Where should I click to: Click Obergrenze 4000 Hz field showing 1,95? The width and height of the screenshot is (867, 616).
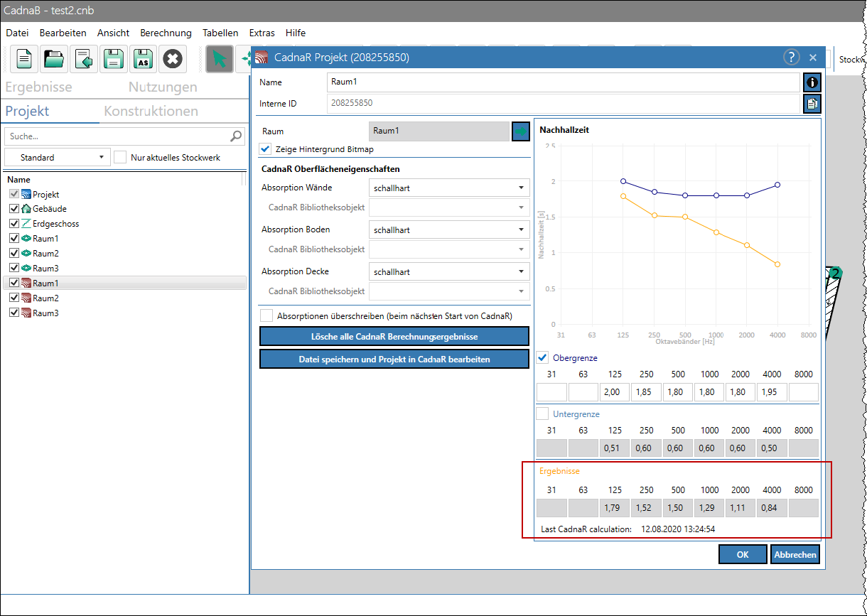772,392
